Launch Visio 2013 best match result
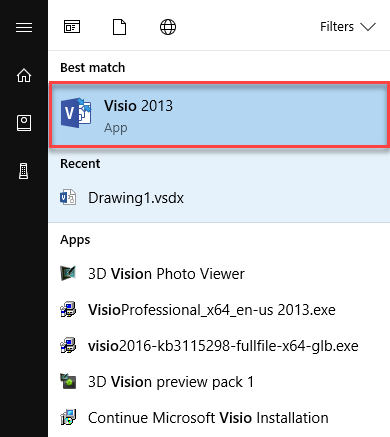Image resolution: width=390 pixels, height=437 pixels. click(219, 114)
